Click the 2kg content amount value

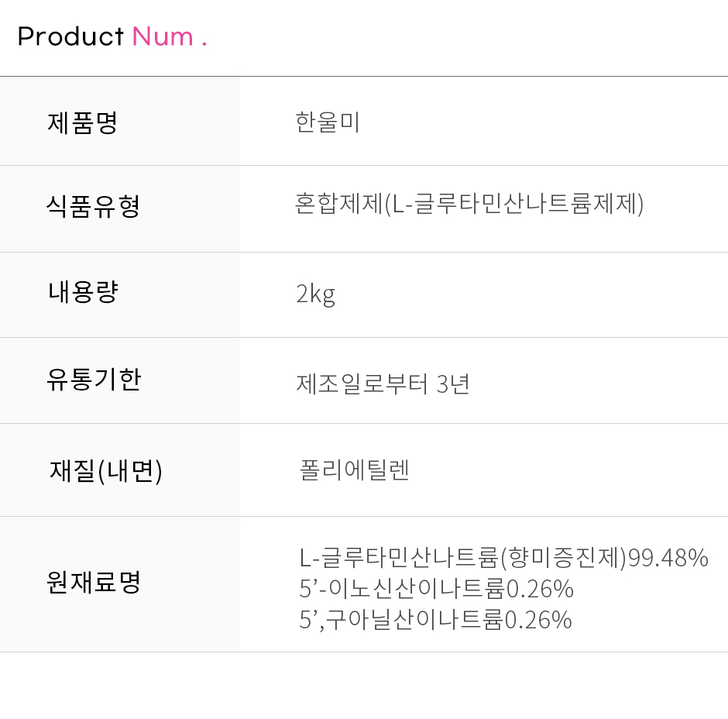315,294
